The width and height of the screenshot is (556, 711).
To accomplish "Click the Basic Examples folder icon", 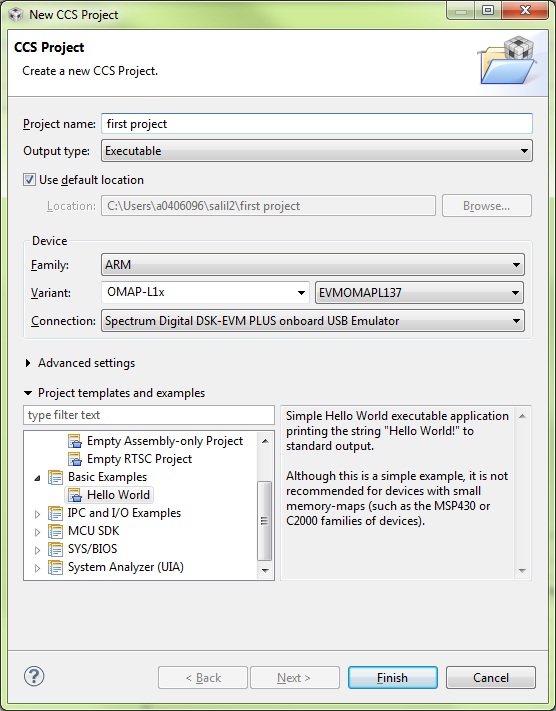I will pos(55,477).
